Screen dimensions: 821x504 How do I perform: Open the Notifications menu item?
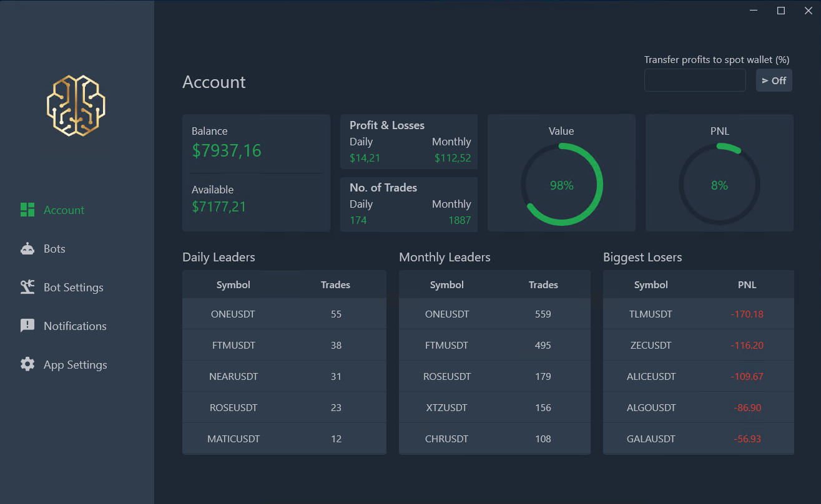point(75,326)
